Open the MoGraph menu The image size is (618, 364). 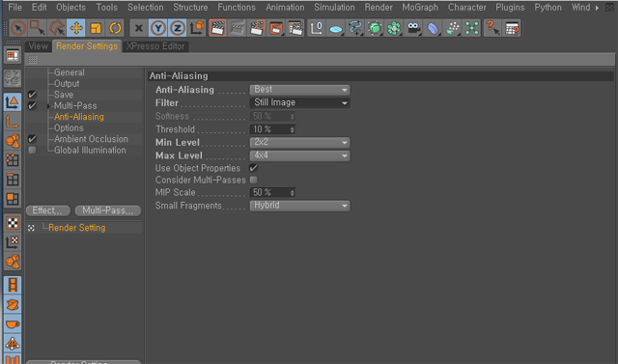pyautogui.click(x=420, y=7)
